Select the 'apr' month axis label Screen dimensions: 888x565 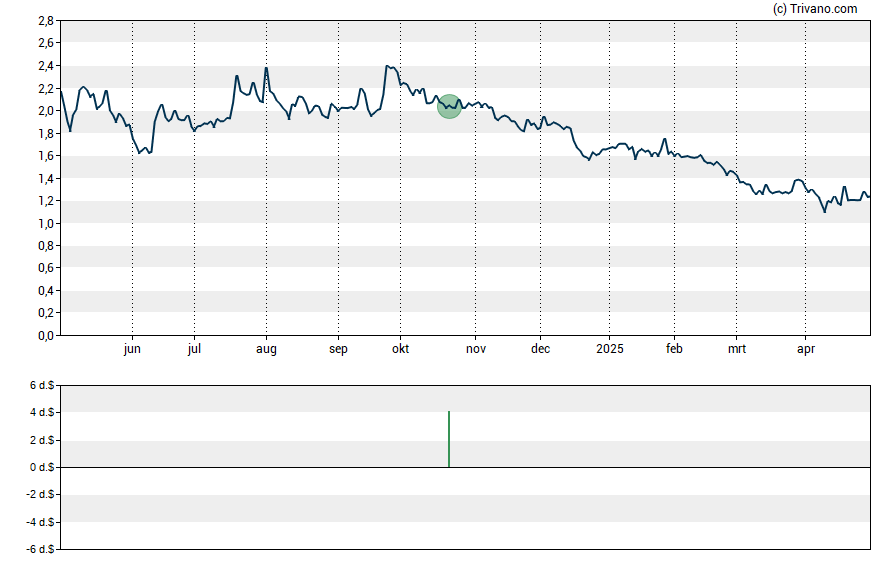(806, 349)
